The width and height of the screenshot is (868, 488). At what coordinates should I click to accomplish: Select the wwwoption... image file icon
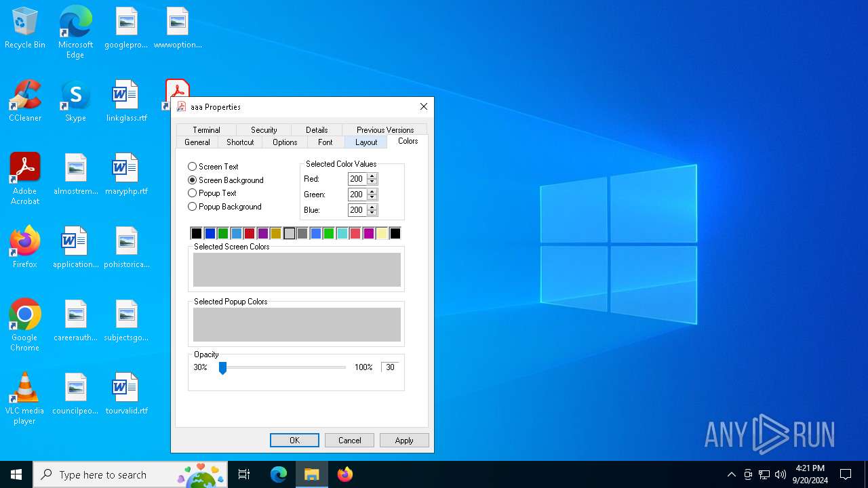tap(178, 28)
